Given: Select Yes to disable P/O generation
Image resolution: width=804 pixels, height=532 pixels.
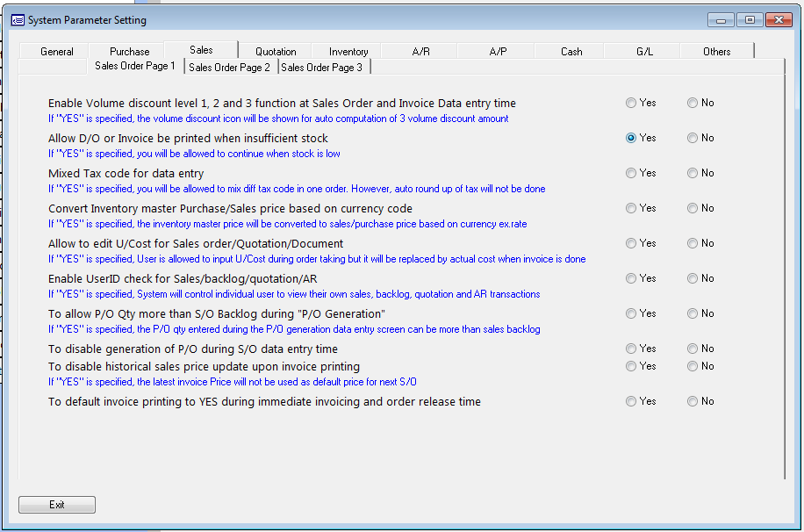Looking at the screenshot, I should tap(631, 349).
